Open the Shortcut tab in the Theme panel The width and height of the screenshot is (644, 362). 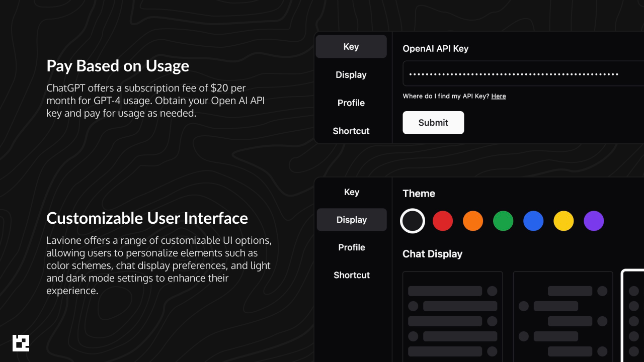click(x=352, y=275)
